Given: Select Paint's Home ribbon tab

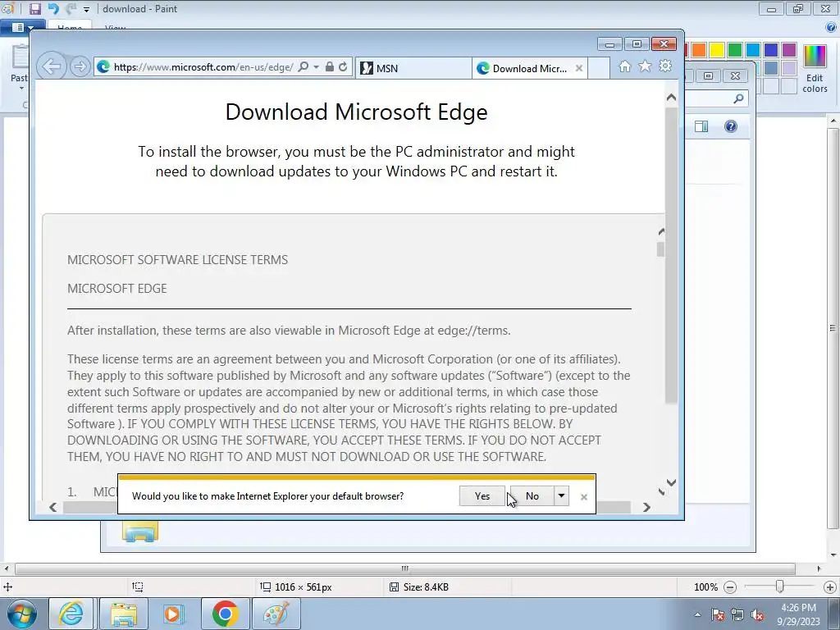Looking at the screenshot, I should [70, 27].
